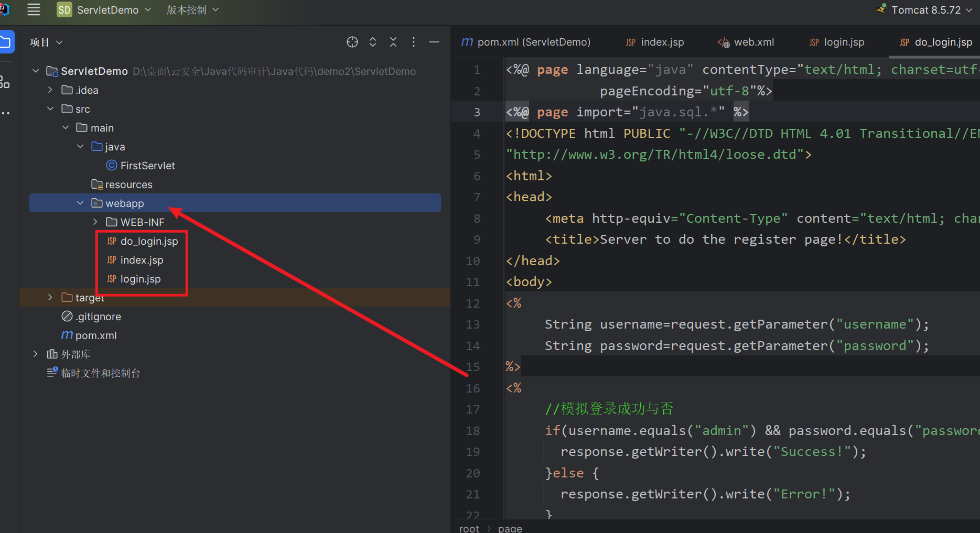Image resolution: width=980 pixels, height=533 pixels.
Task: Open the main hamburger menu
Action: coord(34,9)
